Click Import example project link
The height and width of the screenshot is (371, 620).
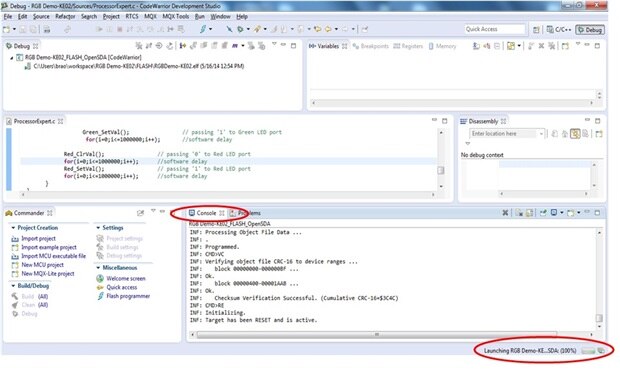point(49,247)
